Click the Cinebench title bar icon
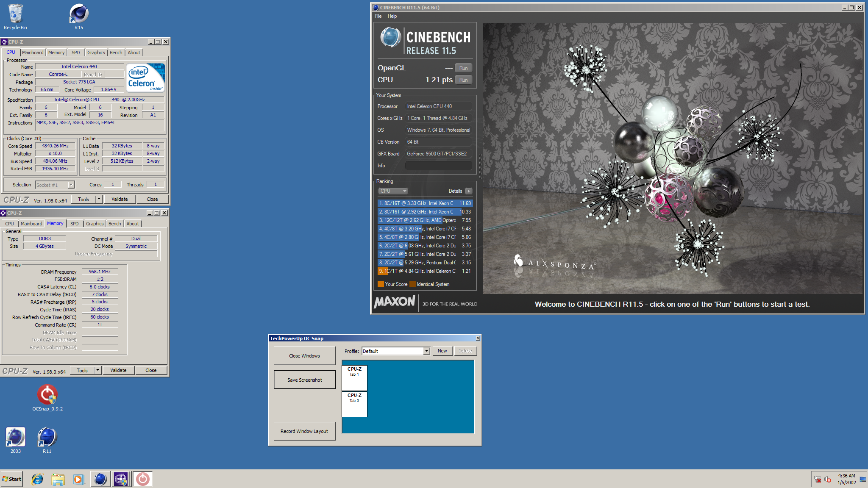The height and width of the screenshot is (488, 868). pos(376,8)
